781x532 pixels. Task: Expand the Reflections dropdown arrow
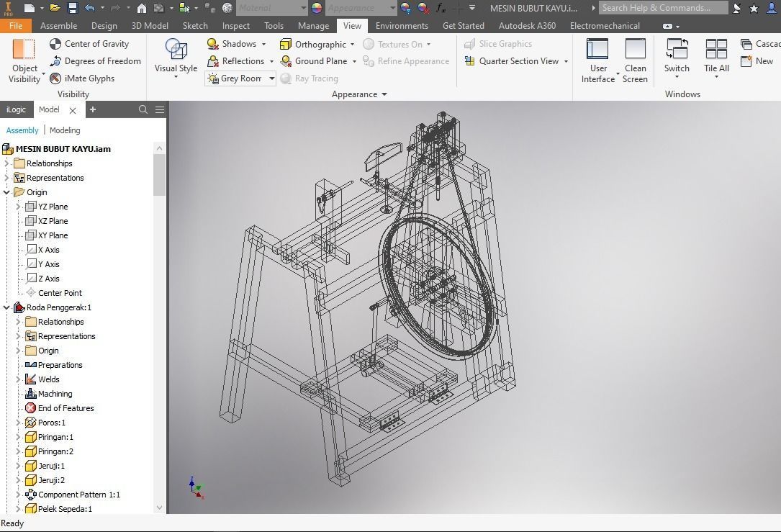(271, 61)
